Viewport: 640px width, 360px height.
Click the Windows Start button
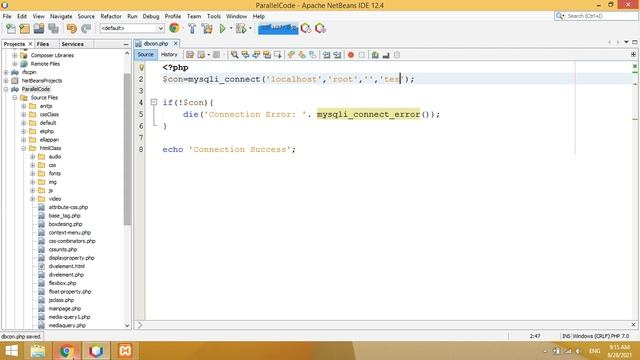tap(11, 351)
